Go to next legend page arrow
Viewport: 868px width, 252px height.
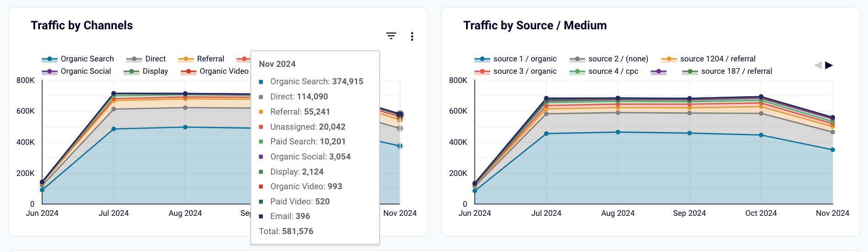[829, 65]
